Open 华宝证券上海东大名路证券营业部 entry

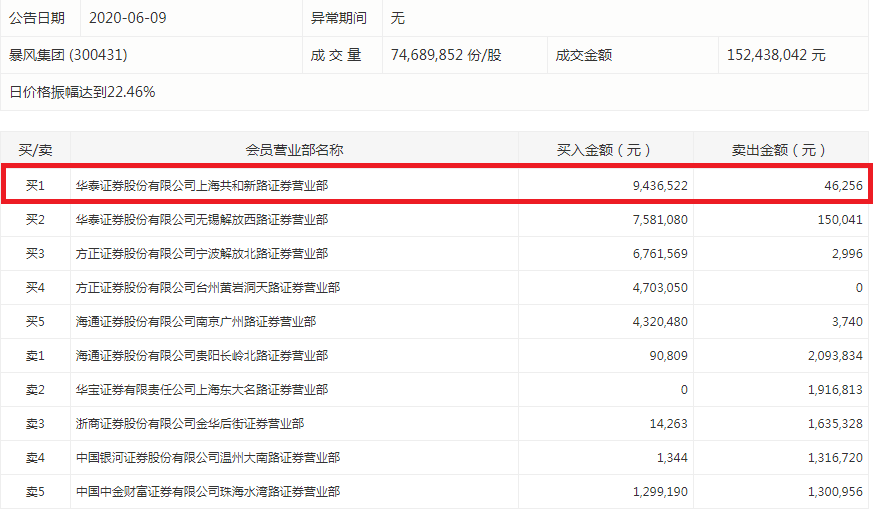tap(202, 389)
